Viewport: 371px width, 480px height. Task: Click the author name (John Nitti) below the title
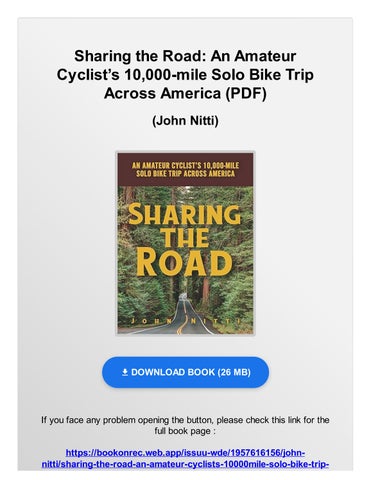click(x=185, y=120)
